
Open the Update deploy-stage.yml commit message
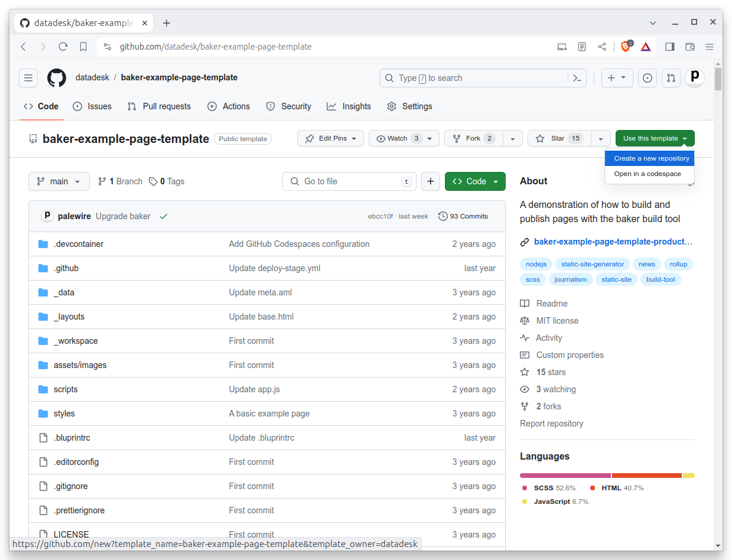pyautogui.click(x=275, y=268)
